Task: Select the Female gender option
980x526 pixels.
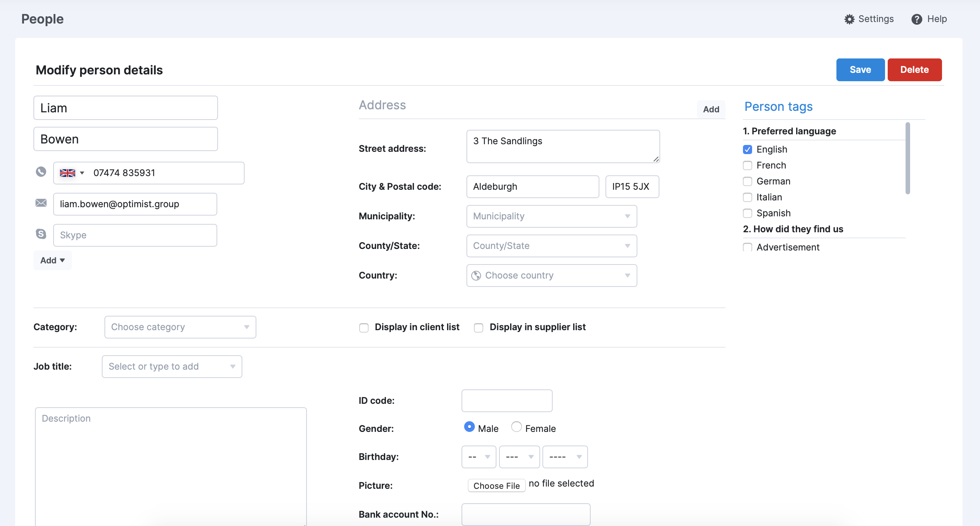Action: click(516, 427)
